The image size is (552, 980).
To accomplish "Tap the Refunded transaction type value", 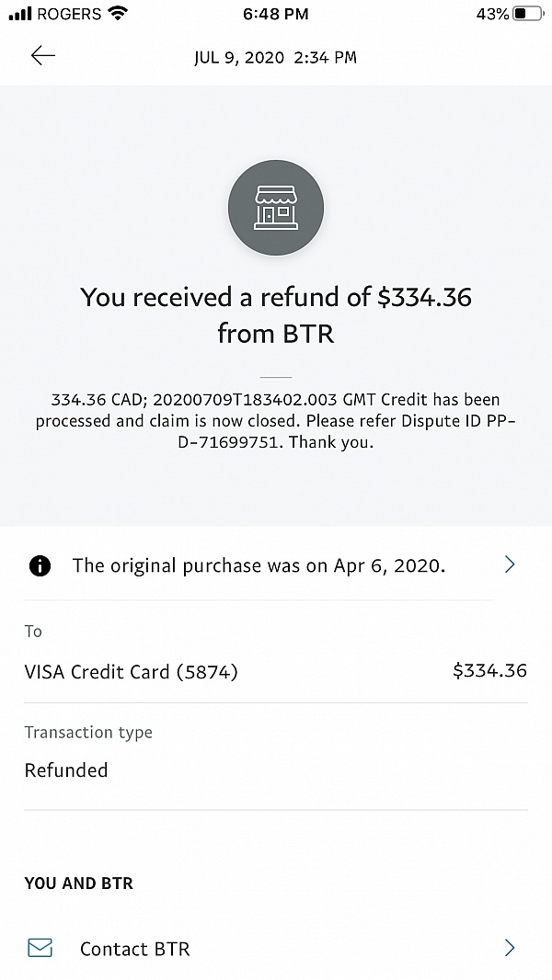I will [66, 770].
